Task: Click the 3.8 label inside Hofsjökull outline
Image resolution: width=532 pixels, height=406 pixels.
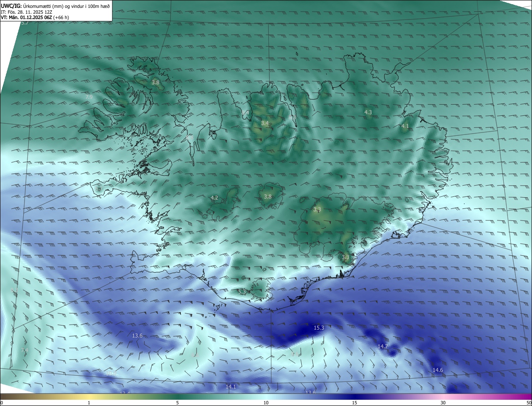Action: point(268,197)
